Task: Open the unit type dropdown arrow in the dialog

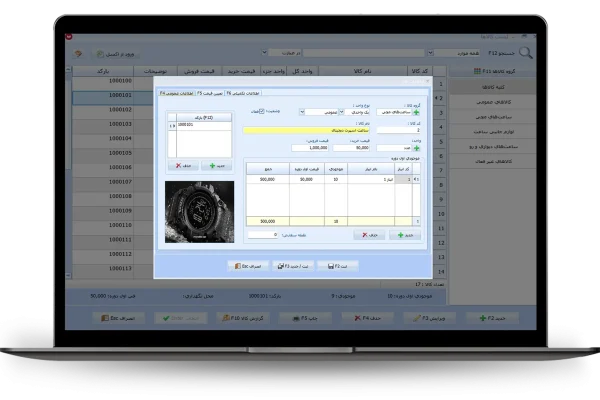Action: point(341,112)
